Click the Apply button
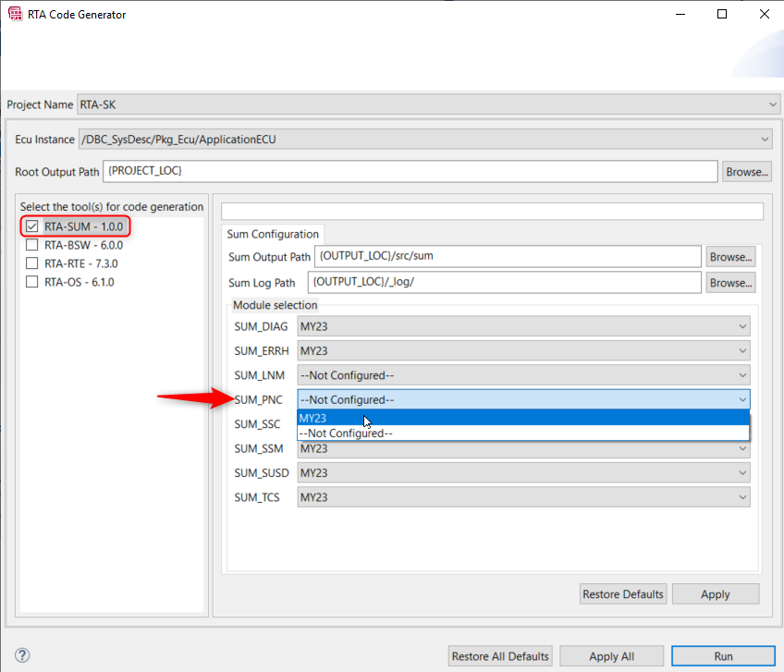The image size is (784, 672). coord(716,594)
